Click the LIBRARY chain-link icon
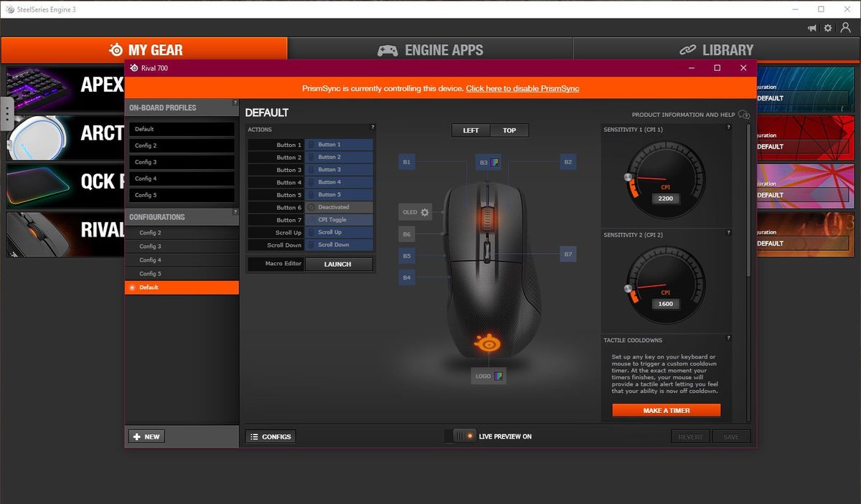The image size is (861, 504). pyautogui.click(x=689, y=49)
